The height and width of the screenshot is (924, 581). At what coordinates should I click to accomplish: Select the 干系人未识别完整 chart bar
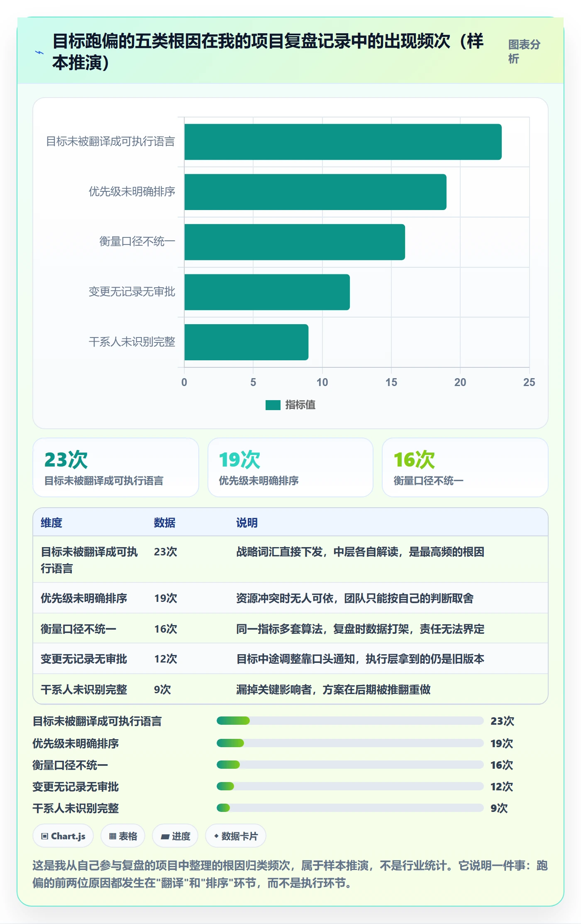tap(246, 342)
